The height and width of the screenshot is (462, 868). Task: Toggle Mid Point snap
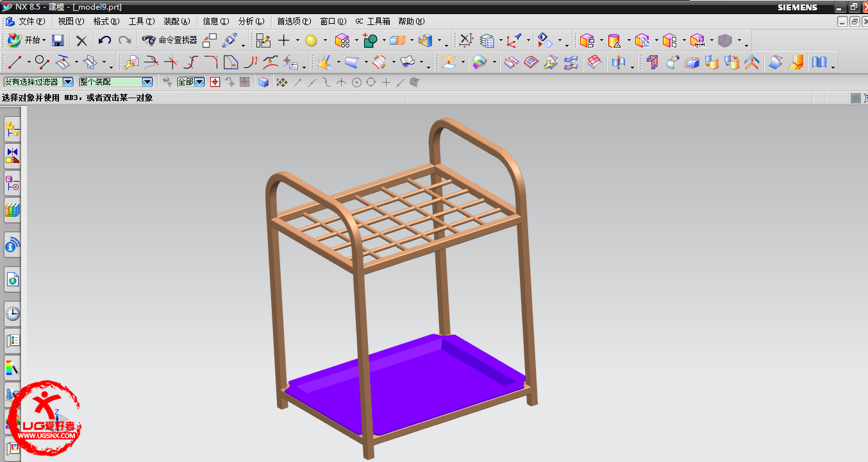pyautogui.click(x=312, y=82)
